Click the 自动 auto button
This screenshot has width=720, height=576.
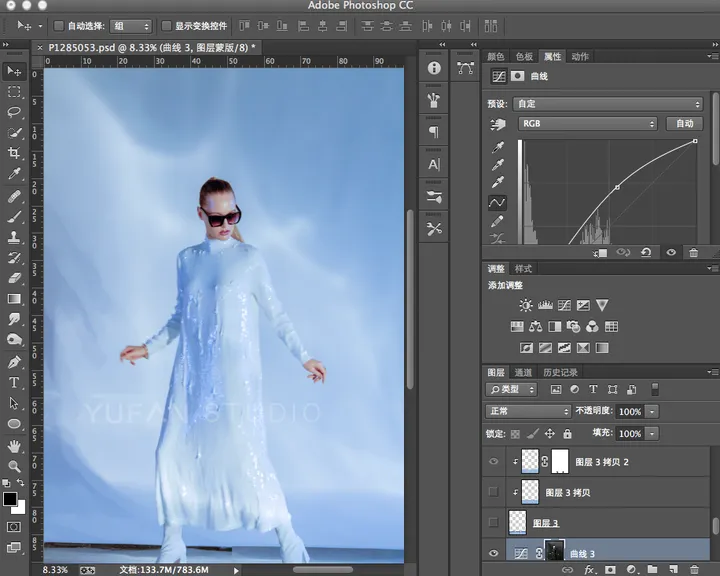pos(685,123)
